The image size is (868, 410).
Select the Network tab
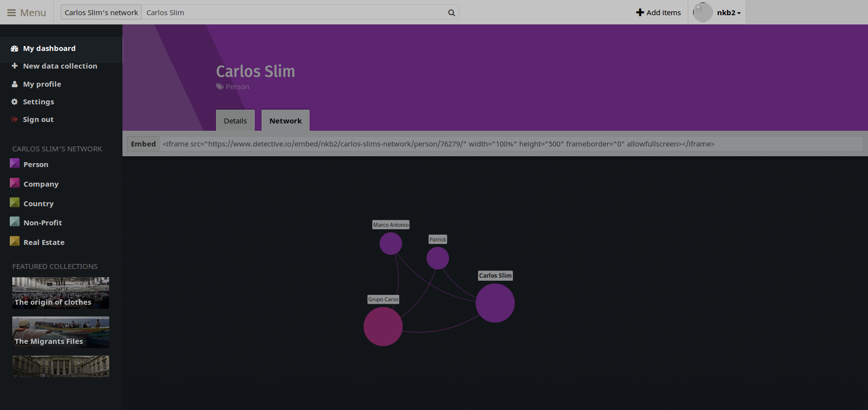286,121
